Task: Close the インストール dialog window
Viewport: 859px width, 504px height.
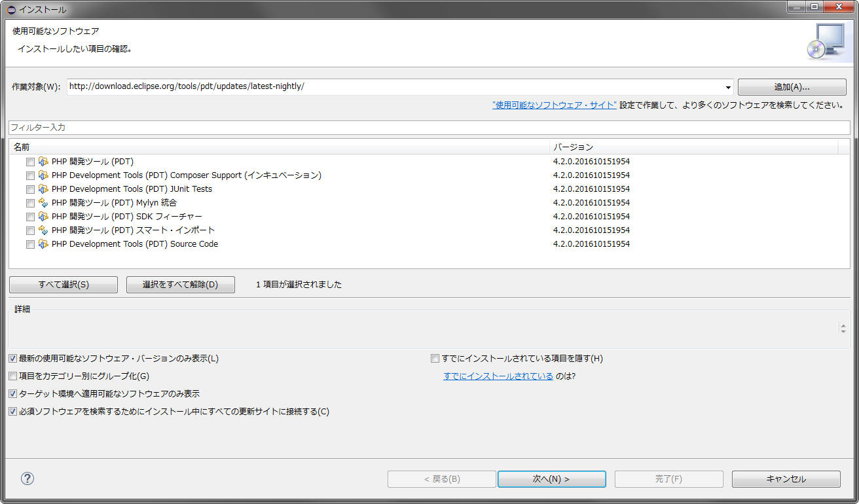Action: [x=839, y=7]
